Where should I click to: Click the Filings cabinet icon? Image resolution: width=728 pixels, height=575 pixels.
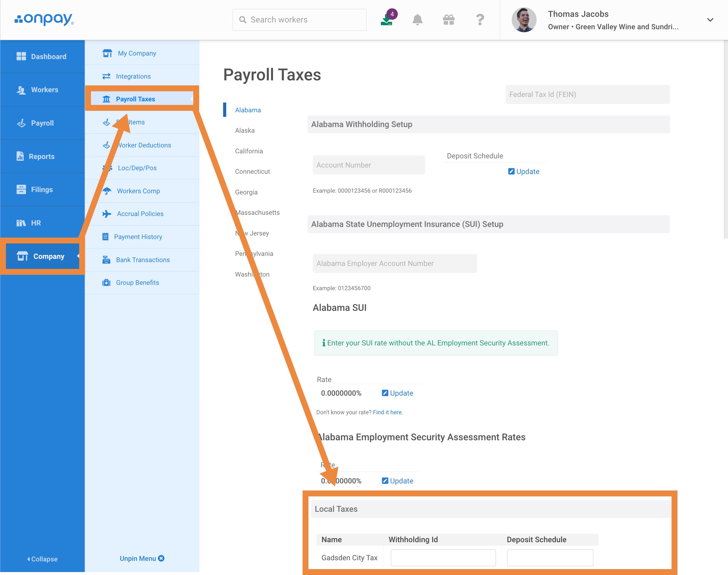click(21, 189)
